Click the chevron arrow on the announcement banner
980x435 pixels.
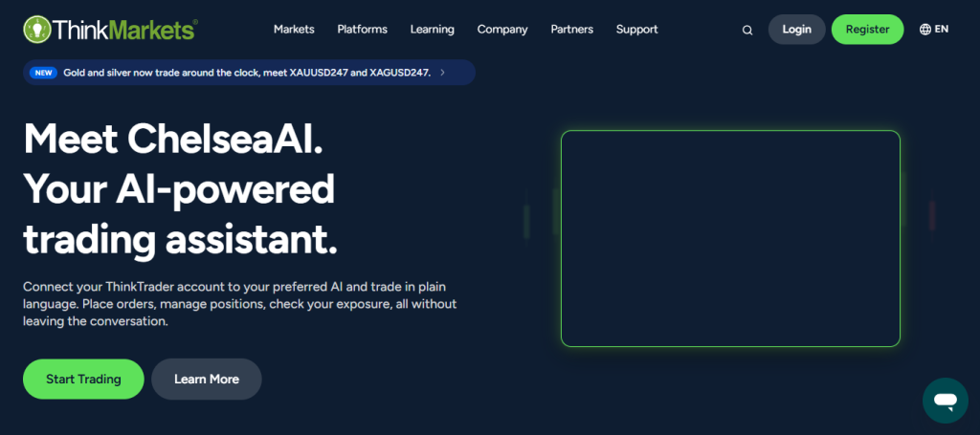[442, 73]
